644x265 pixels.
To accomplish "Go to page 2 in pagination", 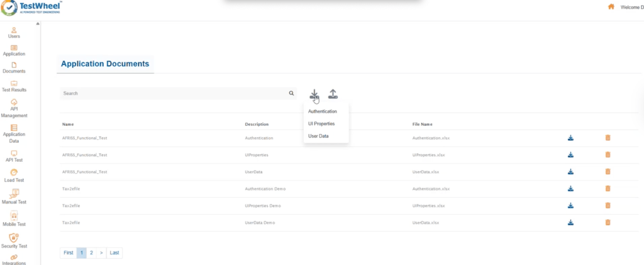I will tap(91, 252).
